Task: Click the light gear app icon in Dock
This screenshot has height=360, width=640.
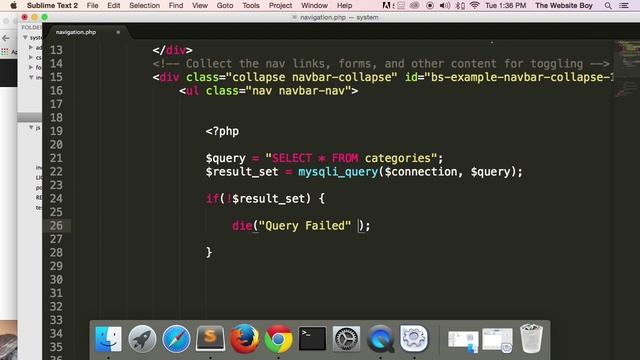Action: click(413, 338)
